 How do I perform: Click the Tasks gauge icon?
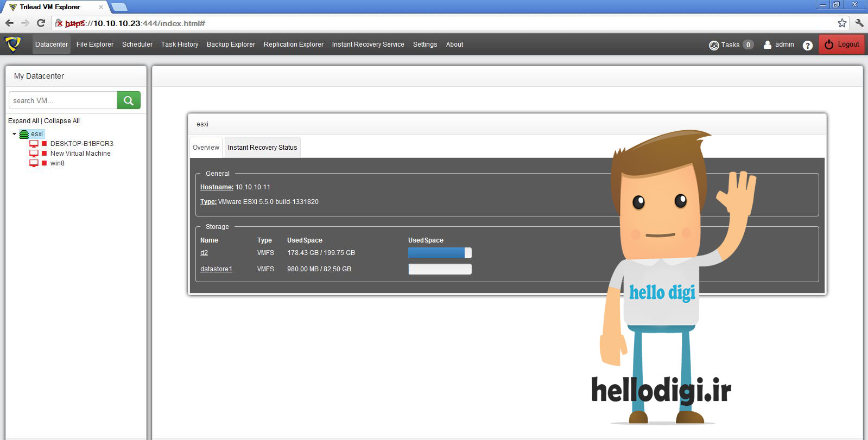tap(714, 45)
